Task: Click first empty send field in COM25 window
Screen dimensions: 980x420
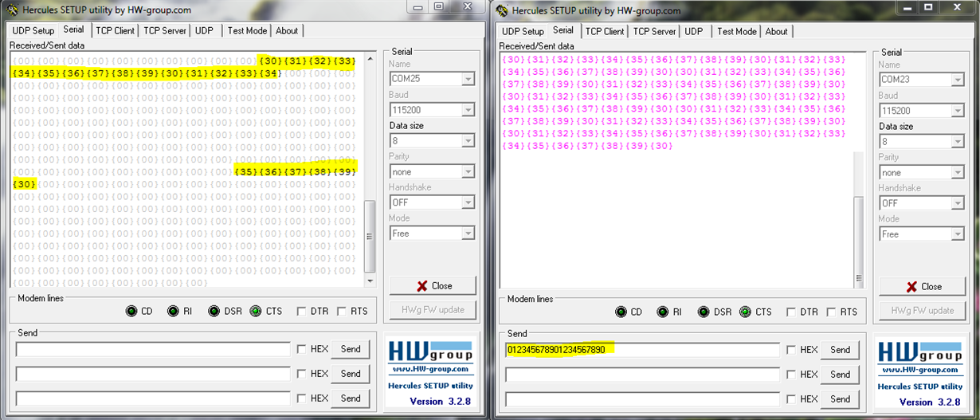Action: click(153, 349)
